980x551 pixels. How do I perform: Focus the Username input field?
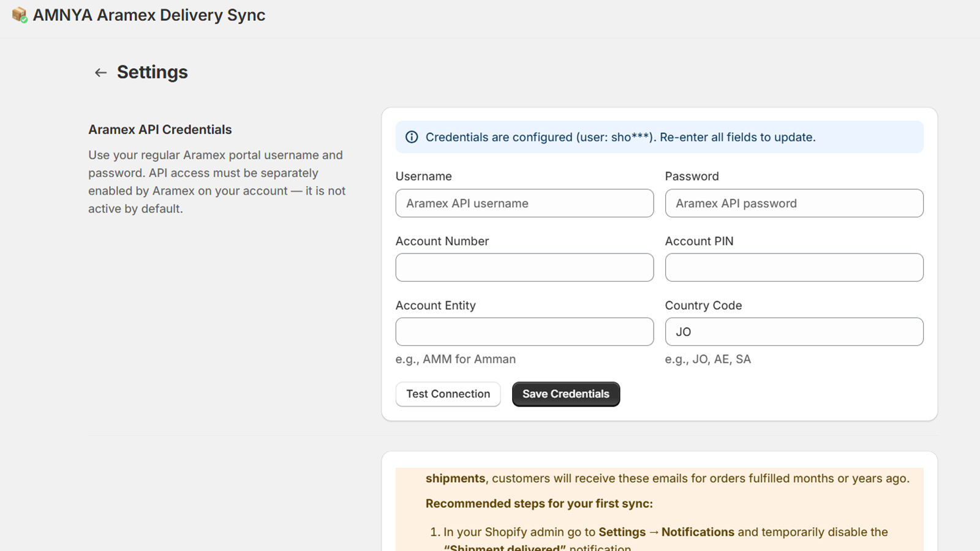(x=524, y=203)
